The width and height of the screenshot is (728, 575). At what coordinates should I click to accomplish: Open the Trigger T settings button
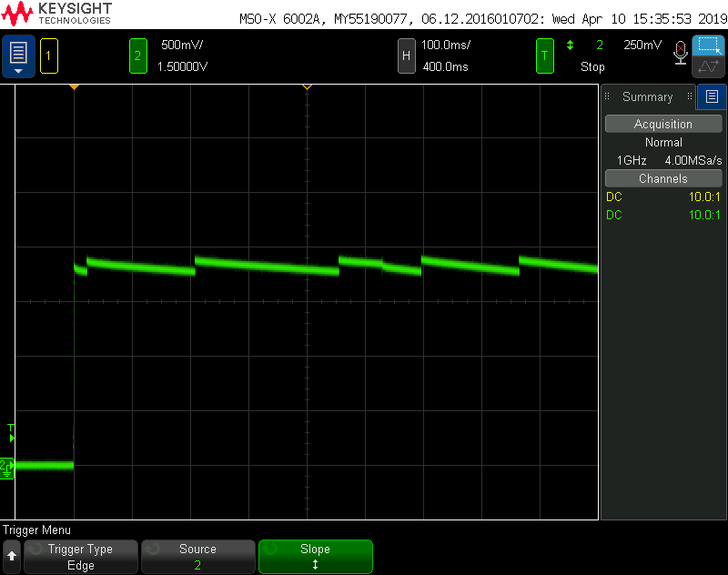point(544,56)
